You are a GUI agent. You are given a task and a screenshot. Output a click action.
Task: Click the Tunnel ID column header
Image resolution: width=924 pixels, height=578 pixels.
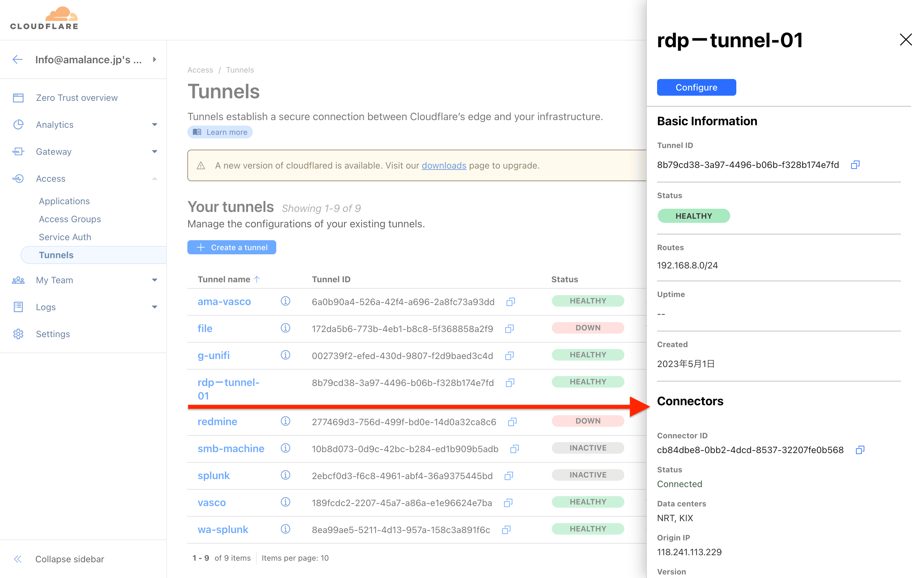click(x=331, y=279)
